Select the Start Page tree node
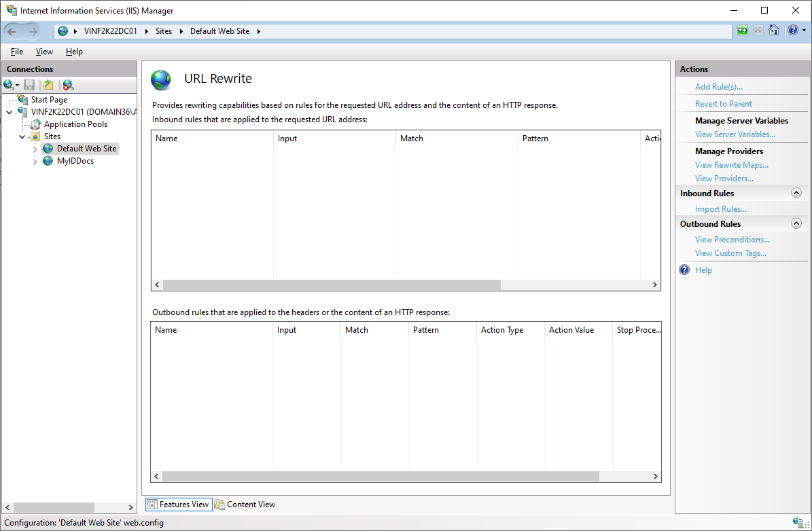 (49, 100)
